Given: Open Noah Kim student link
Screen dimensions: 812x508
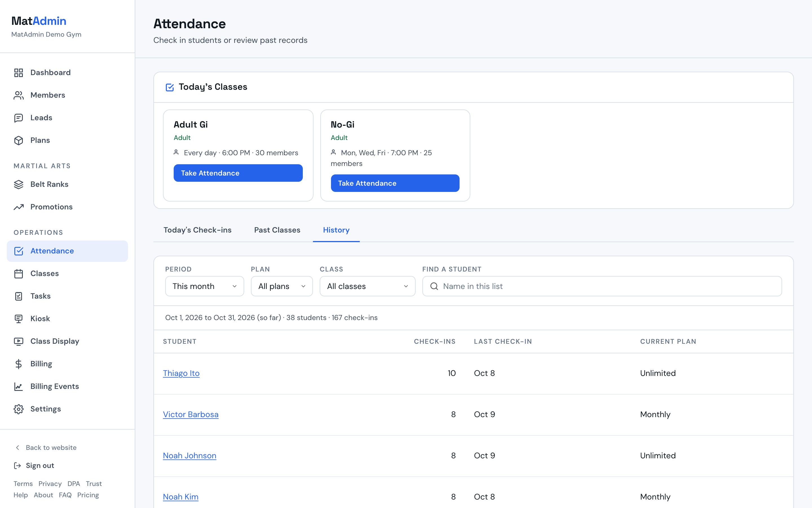Looking at the screenshot, I should pos(180,497).
